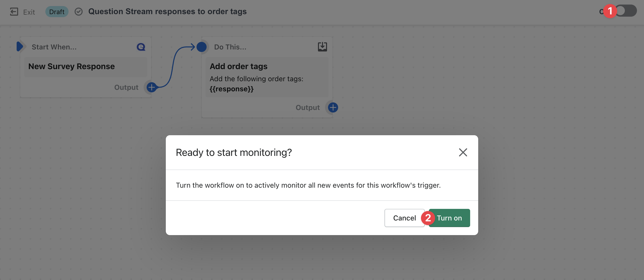Click the Start When... heading

[54, 47]
